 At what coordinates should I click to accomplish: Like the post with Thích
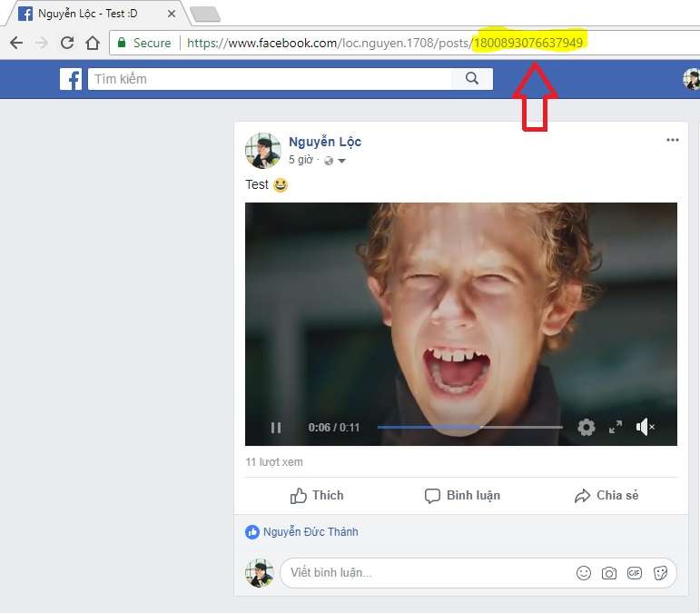coord(317,495)
